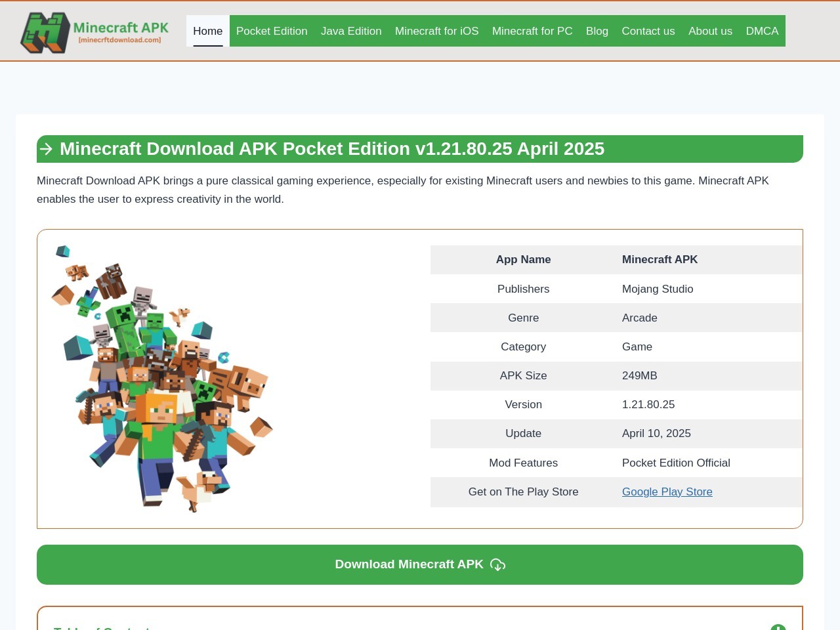Viewport: 840px width, 630px height.
Task: Select Minecraft for PC menu item
Action: [x=532, y=31]
